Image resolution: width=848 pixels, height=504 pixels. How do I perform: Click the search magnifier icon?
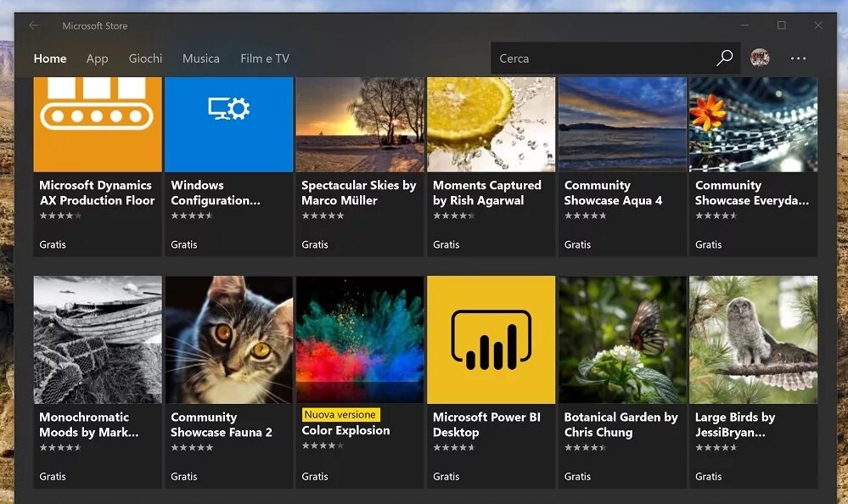pyautogui.click(x=723, y=58)
